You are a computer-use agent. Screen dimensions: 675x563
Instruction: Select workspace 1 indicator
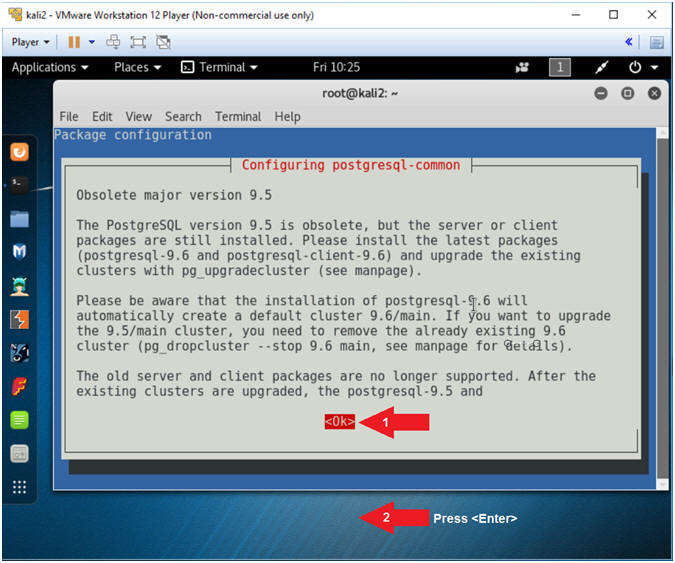click(560, 67)
